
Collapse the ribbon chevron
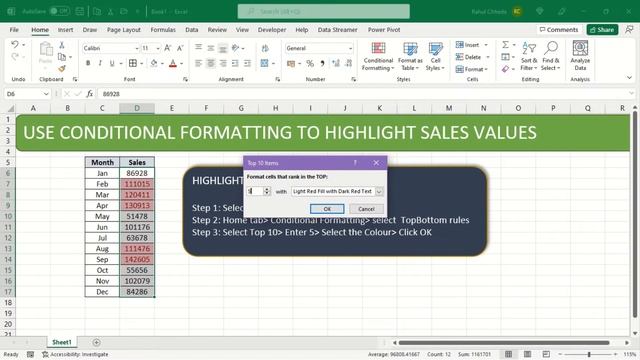(x=629, y=78)
